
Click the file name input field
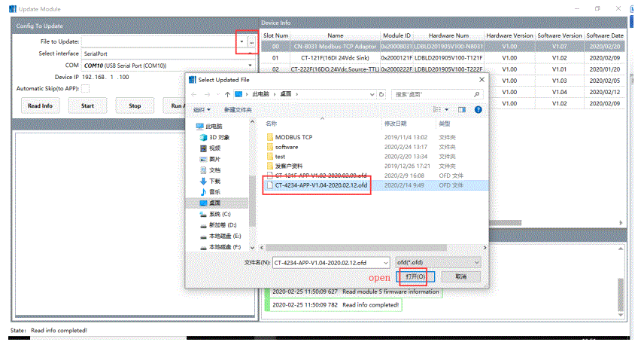tap(327, 263)
